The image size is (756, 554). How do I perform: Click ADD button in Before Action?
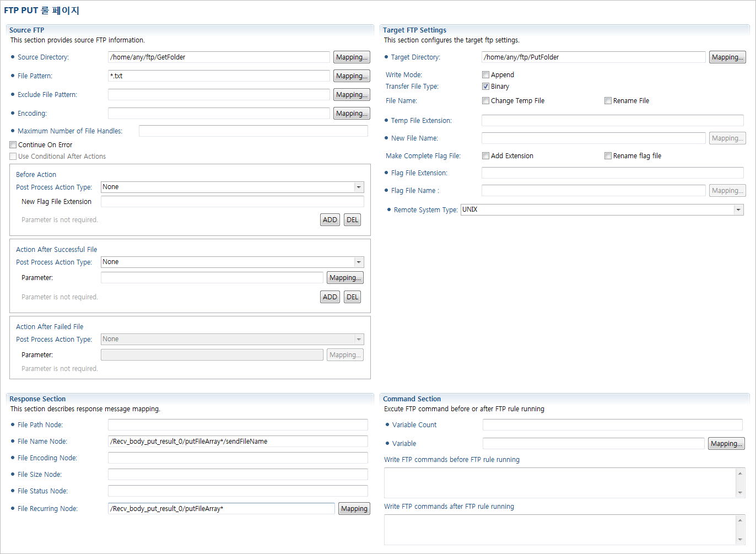(x=330, y=220)
